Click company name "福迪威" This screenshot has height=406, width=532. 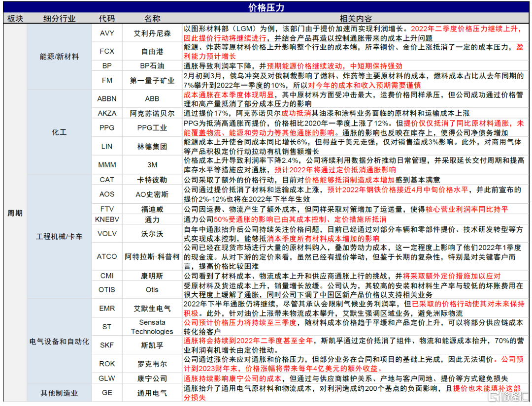point(152,210)
